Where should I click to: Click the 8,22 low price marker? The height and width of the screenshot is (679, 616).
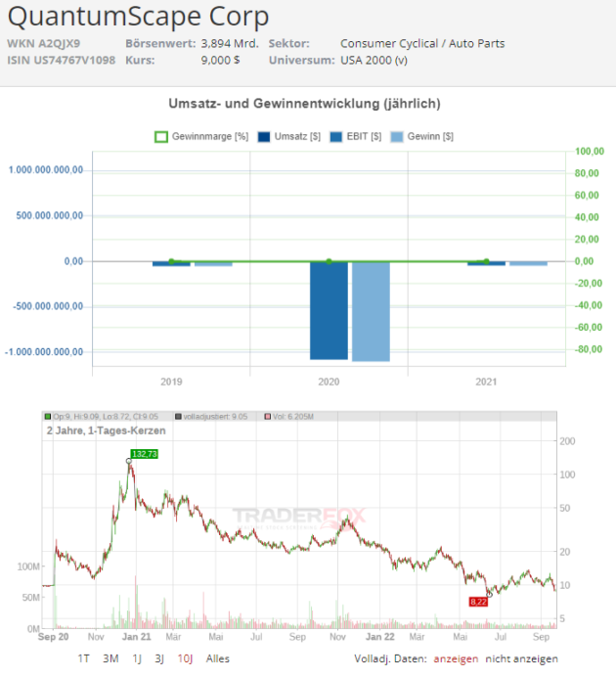[x=478, y=602]
